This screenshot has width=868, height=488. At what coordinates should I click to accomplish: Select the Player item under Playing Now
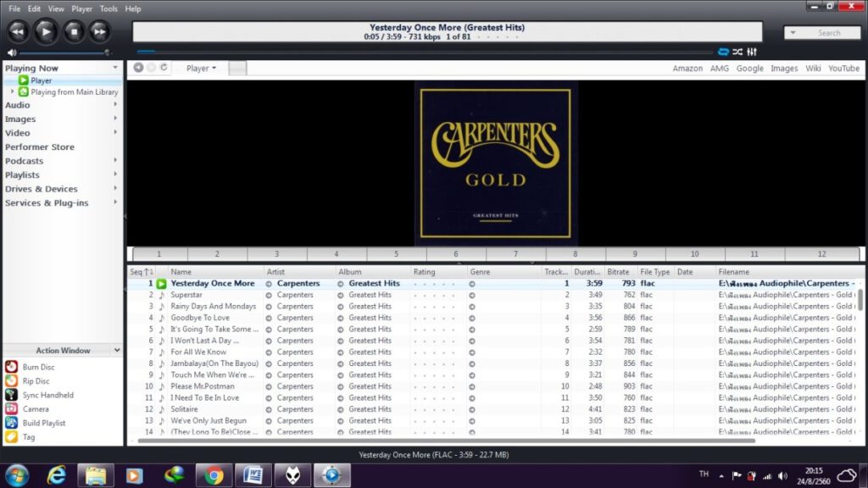[x=41, y=80]
